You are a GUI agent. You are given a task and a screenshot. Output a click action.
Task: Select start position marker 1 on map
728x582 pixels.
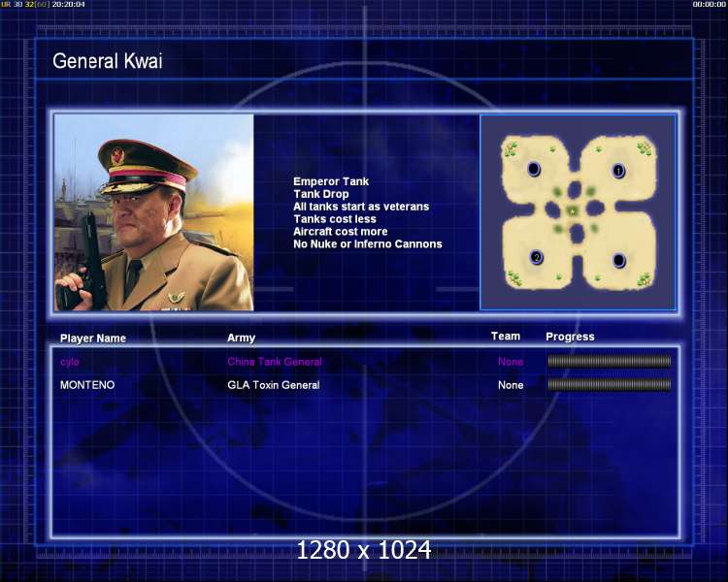coord(618,171)
